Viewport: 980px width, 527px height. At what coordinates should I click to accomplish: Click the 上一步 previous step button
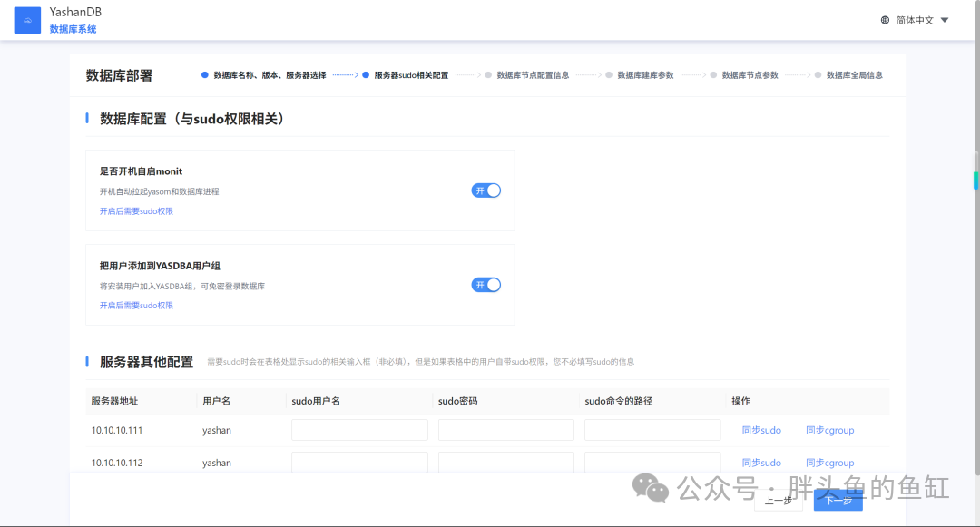[779, 500]
